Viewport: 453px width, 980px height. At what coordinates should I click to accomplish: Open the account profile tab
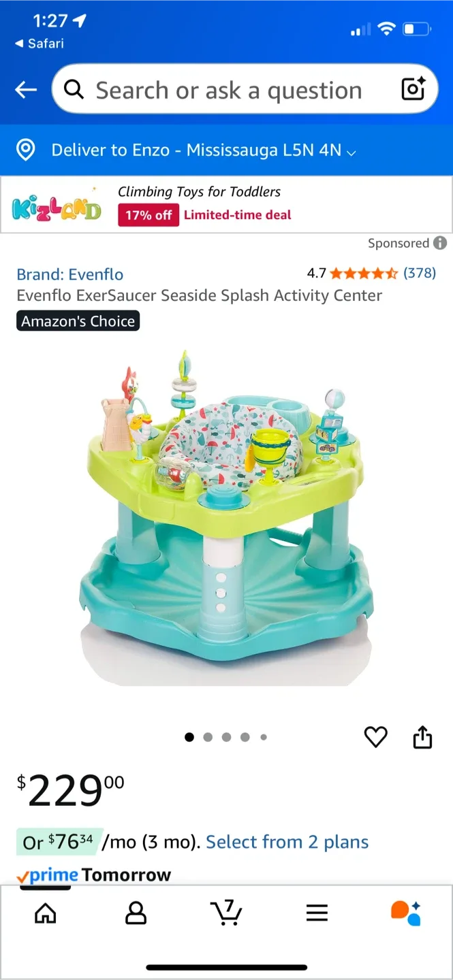click(136, 913)
